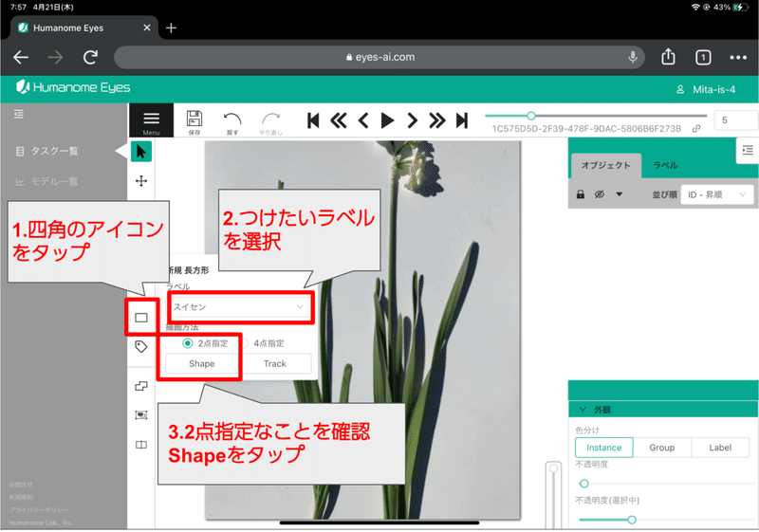Click the Humanome Eyes logo

pos(74,87)
